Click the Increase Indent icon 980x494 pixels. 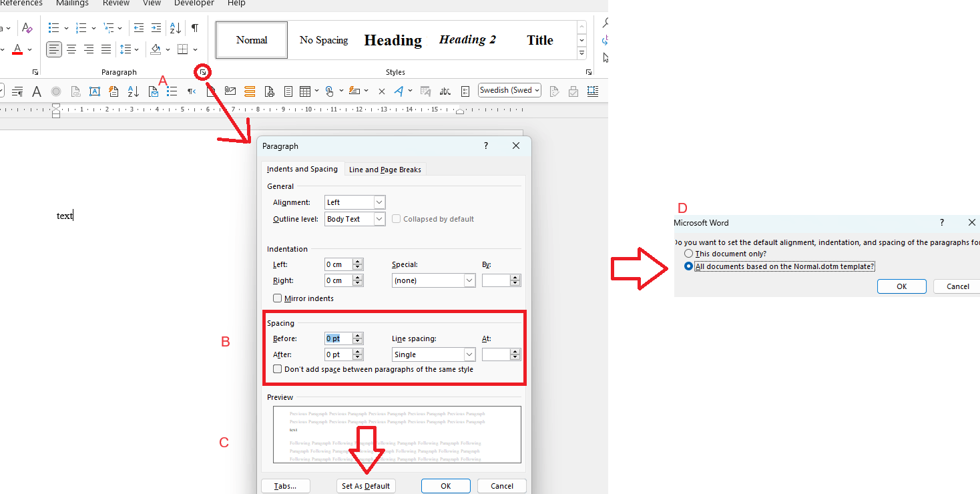click(156, 27)
